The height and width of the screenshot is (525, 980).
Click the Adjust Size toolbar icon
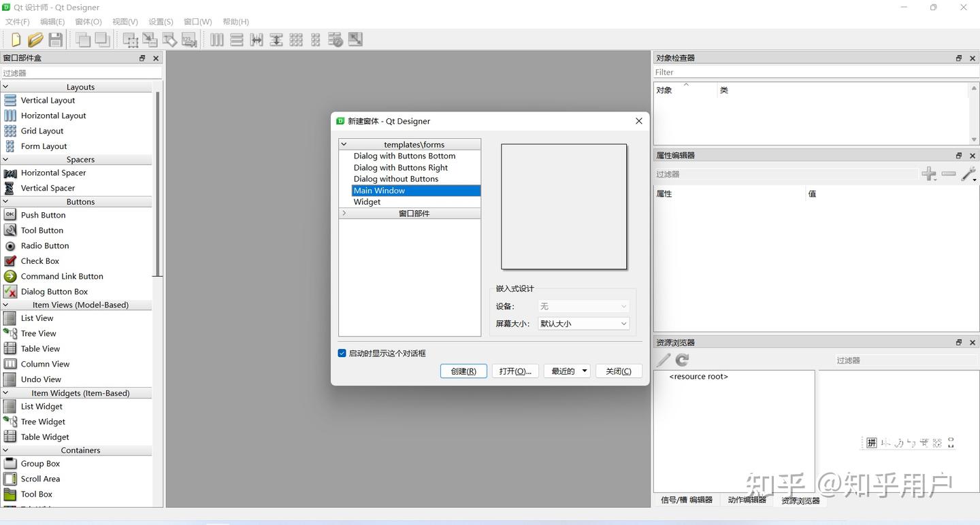[x=355, y=39]
